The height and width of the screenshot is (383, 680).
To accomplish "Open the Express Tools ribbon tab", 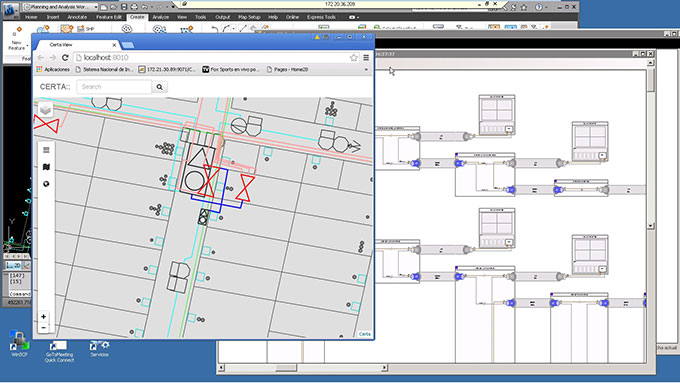I will (321, 17).
